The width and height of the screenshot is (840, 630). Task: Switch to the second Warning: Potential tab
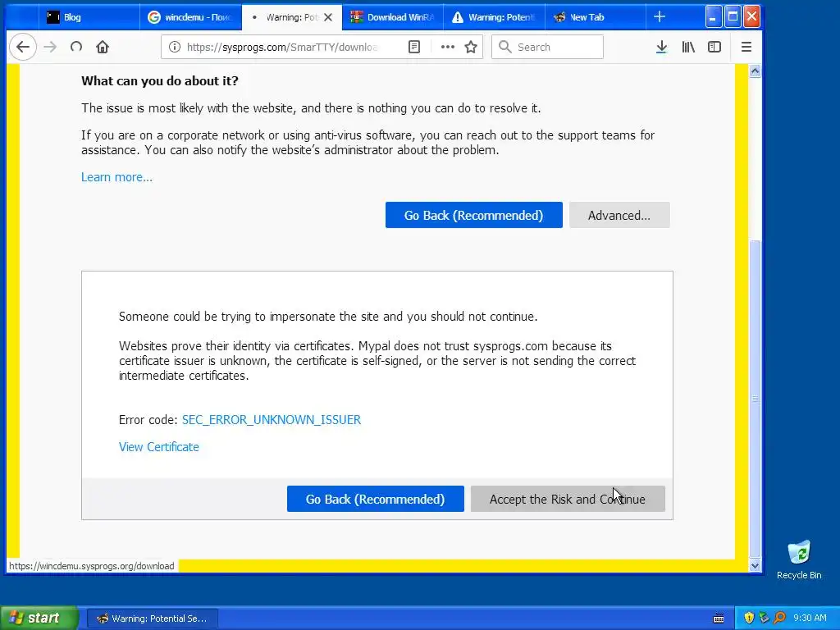point(494,17)
